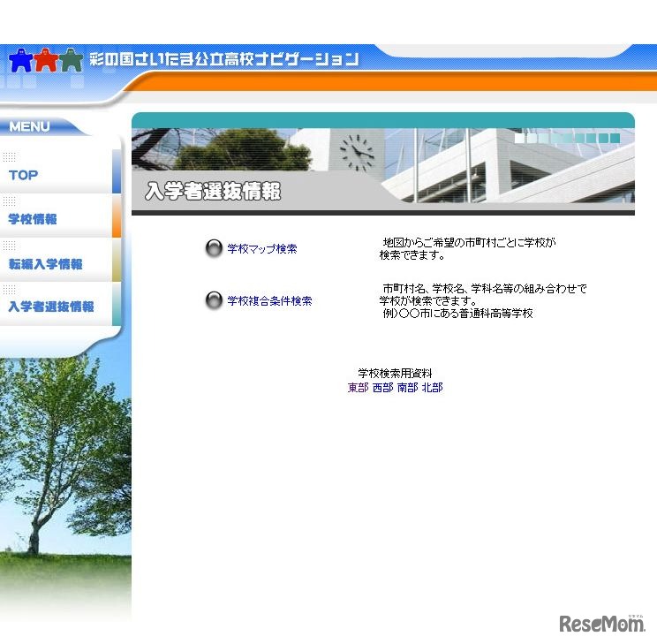Click the ReseMom watermark logo
The width and height of the screenshot is (657, 644).
tap(601, 624)
